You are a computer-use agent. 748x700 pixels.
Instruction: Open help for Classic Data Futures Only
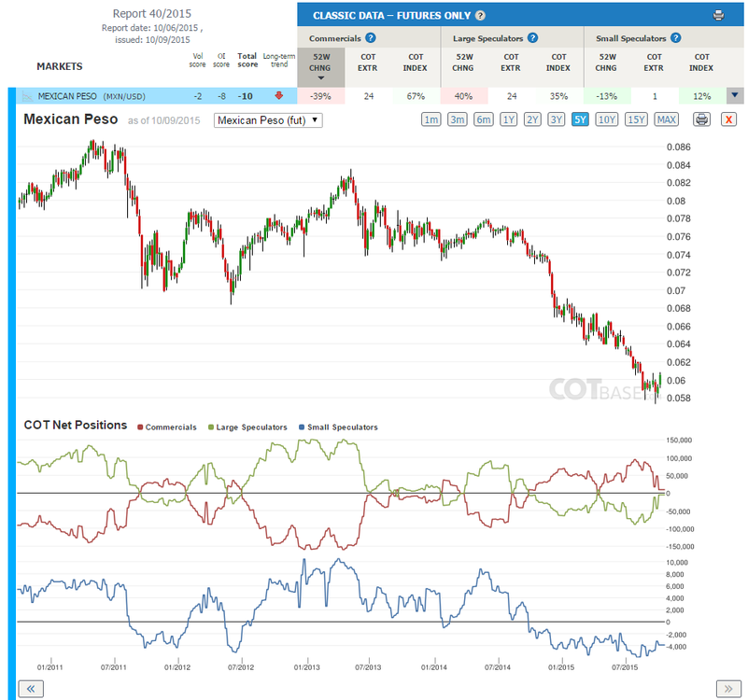pyautogui.click(x=480, y=15)
